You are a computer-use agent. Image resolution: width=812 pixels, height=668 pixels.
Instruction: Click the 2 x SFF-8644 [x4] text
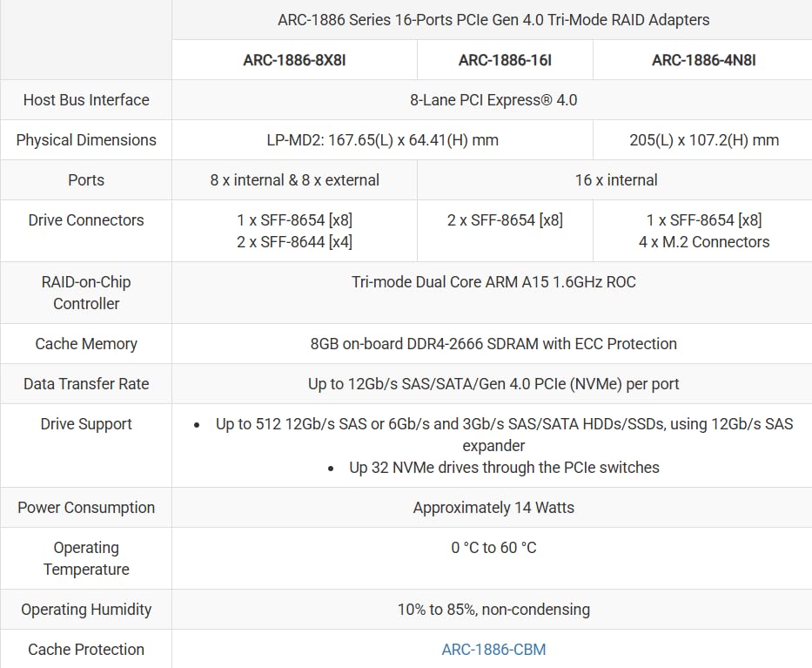point(294,242)
